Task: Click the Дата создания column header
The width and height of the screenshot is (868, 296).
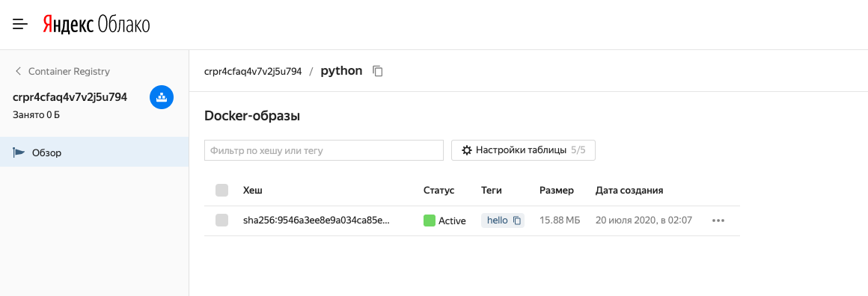Action: pos(629,191)
